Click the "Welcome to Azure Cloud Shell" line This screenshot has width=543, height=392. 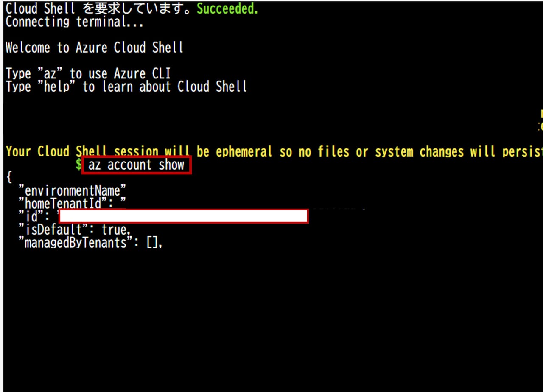pyautogui.click(x=94, y=48)
